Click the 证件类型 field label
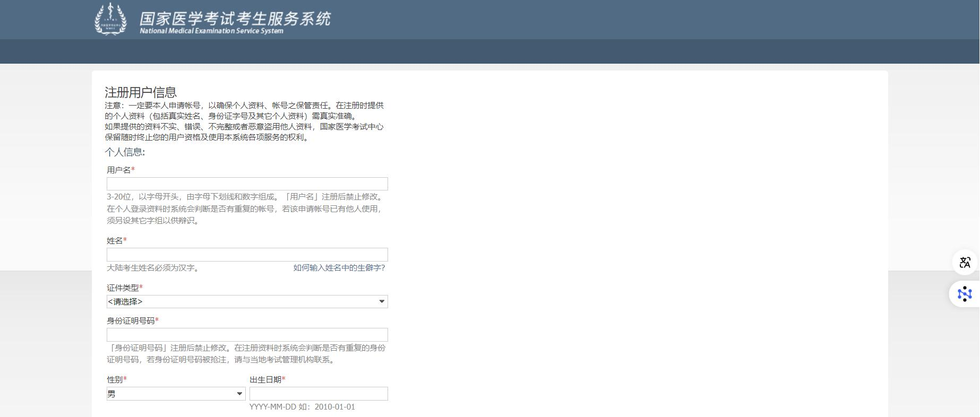Viewport: 980px width, 417px height. pos(123,288)
